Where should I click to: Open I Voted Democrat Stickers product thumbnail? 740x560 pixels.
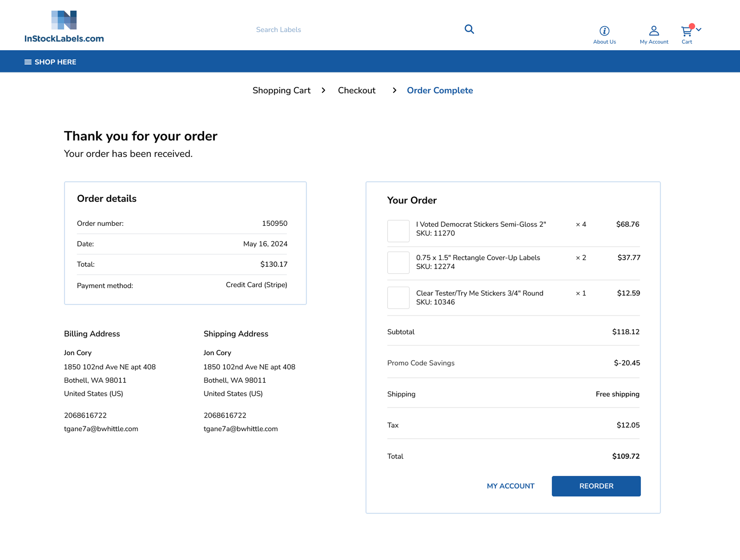[398, 231]
